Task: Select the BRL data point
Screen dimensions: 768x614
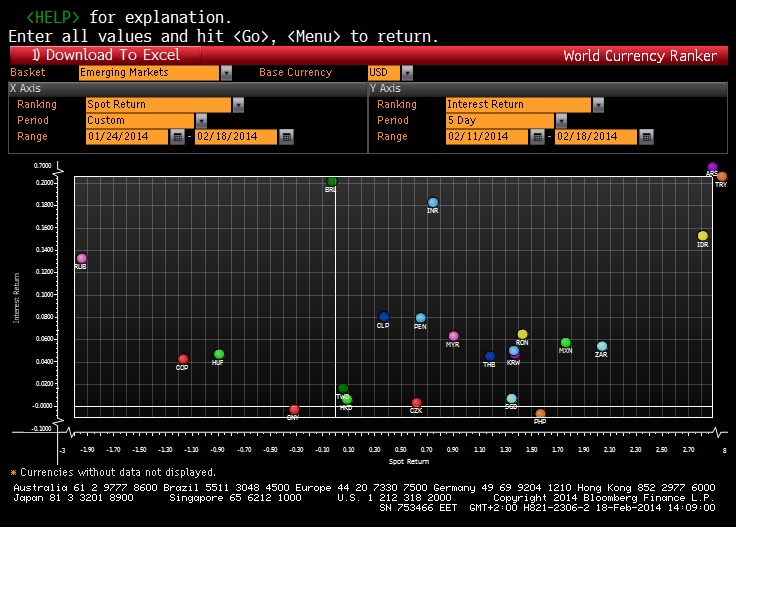Action: (332, 182)
